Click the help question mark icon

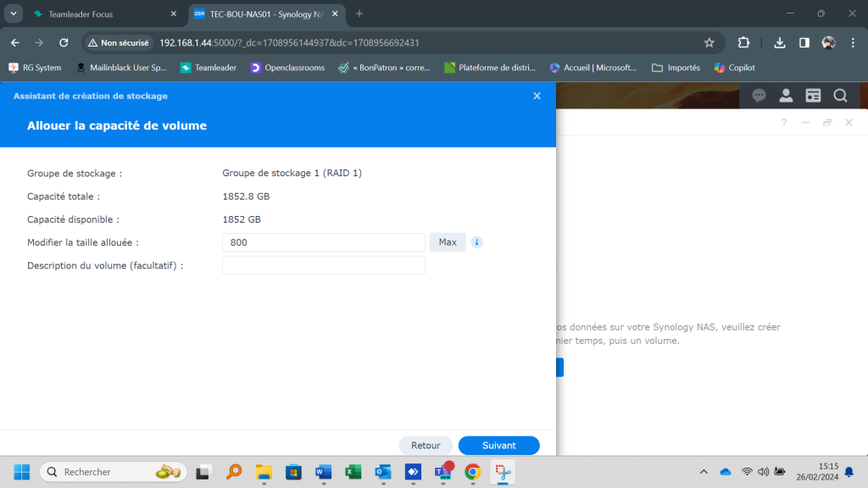click(784, 123)
